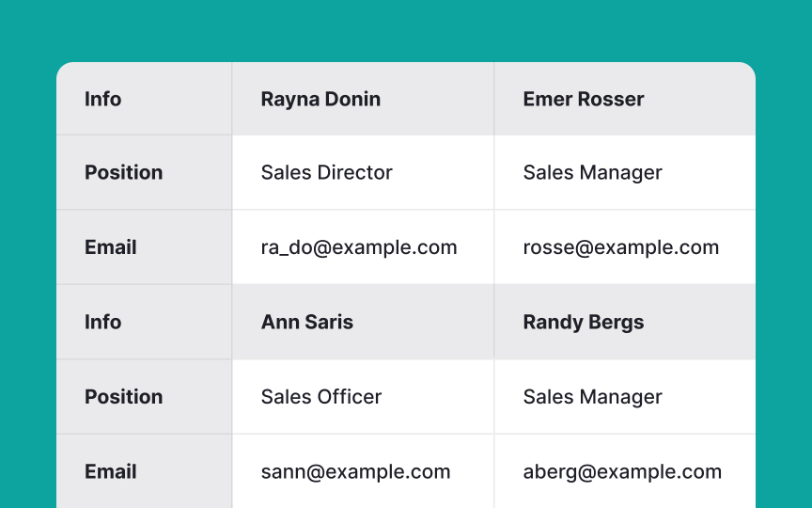Viewport: 812px width, 508px height.
Task: Click the Rayna Donin header cell
Action: (320, 100)
